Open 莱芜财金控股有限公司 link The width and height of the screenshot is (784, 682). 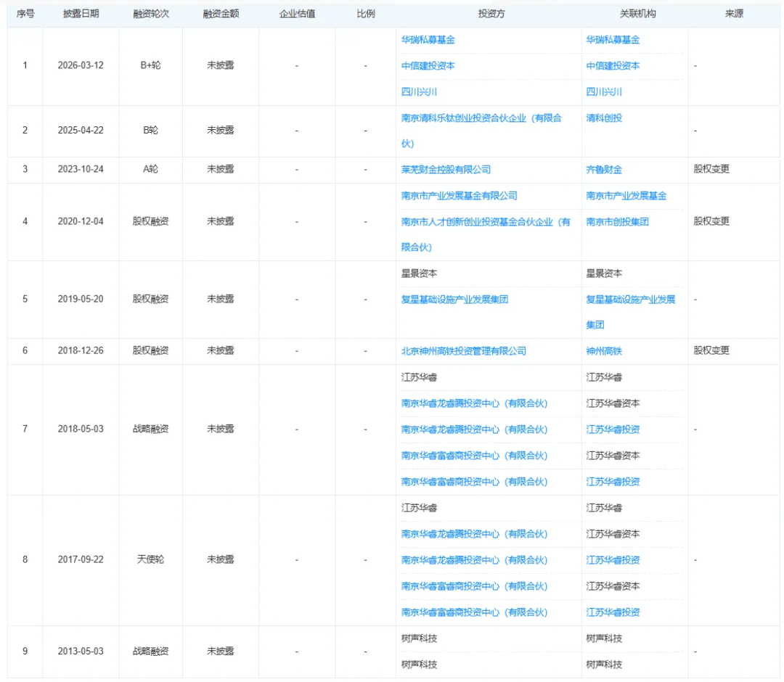point(446,170)
